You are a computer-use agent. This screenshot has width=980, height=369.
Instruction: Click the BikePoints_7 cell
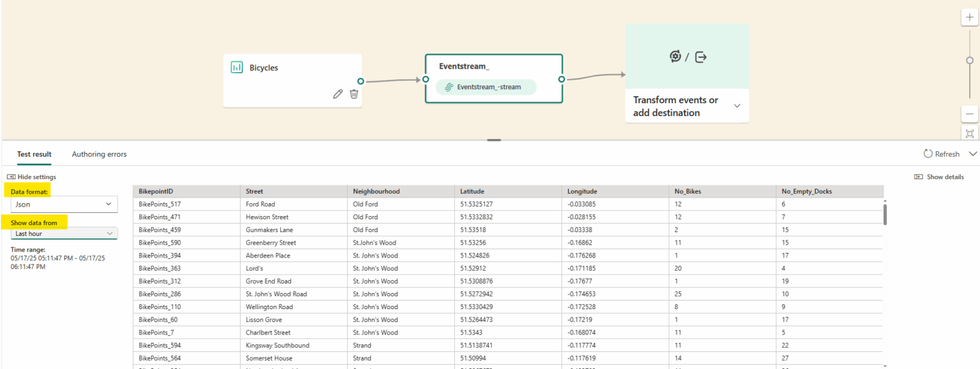click(x=187, y=332)
